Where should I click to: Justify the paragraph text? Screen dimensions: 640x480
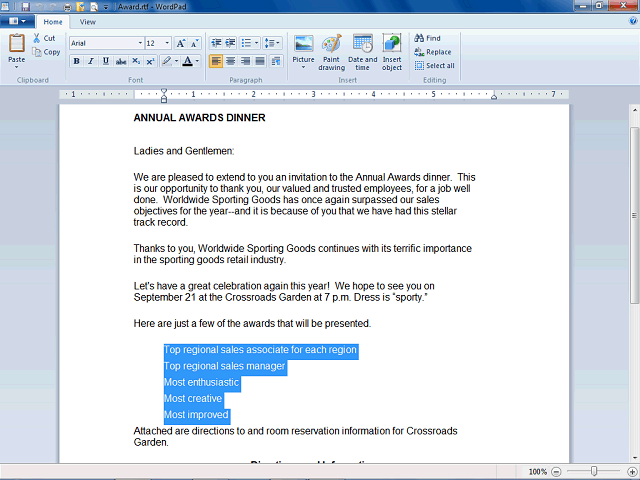click(x=260, y=61)
